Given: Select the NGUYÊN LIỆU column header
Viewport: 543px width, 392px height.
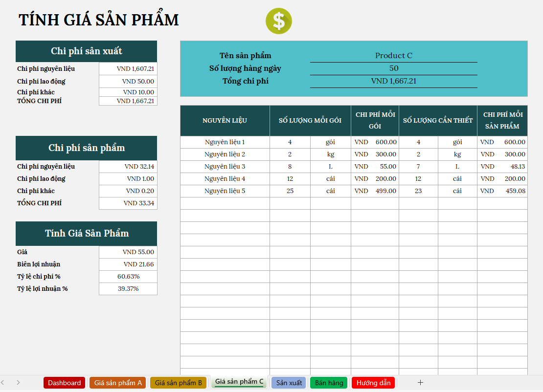Looking at the screenshot, I should [225, 121].
